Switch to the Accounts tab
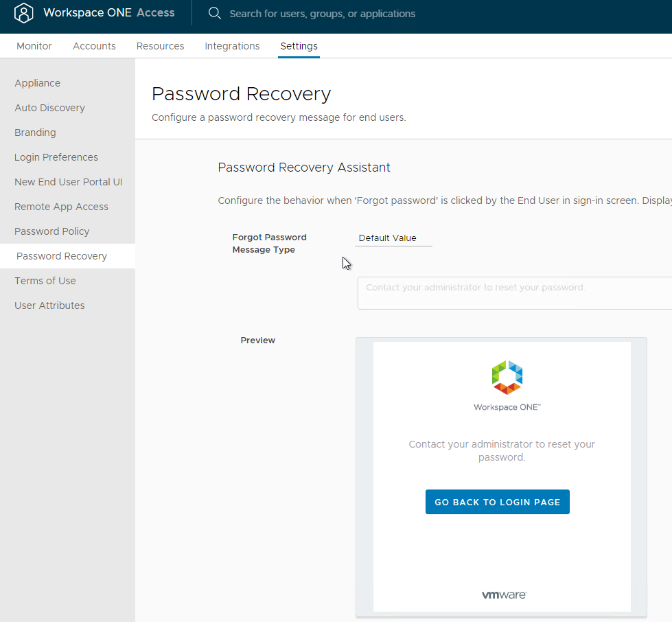 [94, 46]
